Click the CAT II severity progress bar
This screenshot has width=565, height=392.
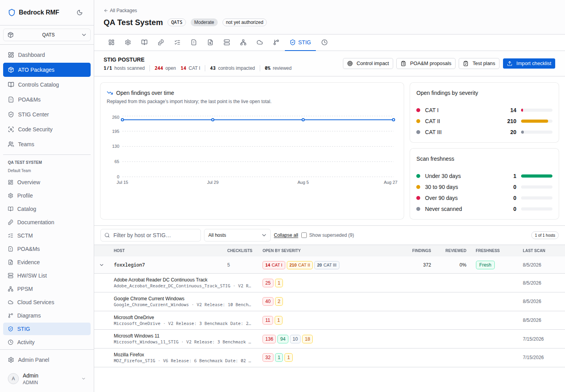tap(537, 121)
